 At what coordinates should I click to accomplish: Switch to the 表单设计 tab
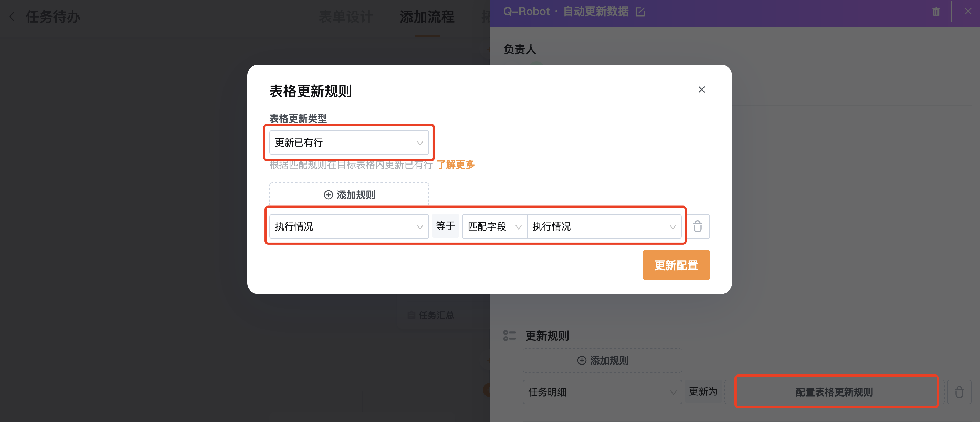(x=346, y=17)
